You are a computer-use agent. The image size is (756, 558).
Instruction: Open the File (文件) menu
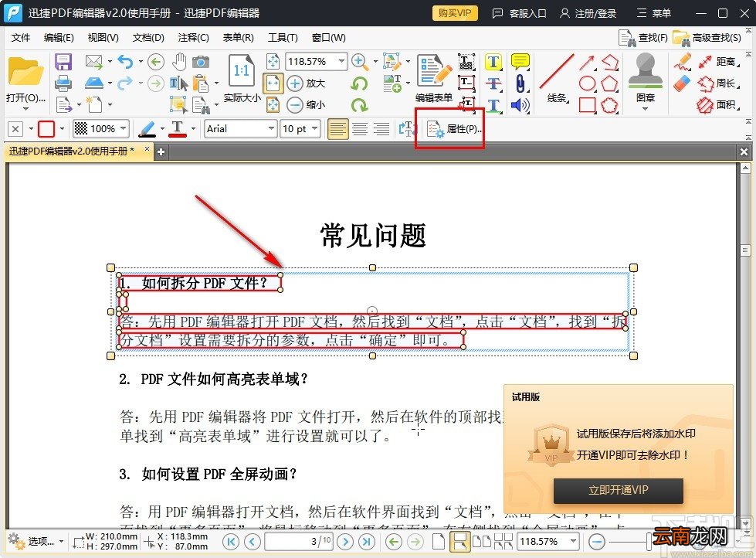tap(21, 38)
